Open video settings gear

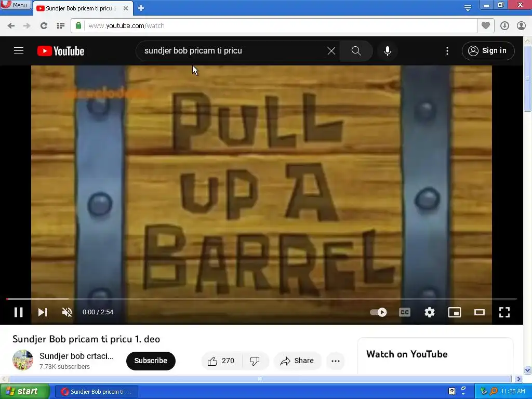430,312
